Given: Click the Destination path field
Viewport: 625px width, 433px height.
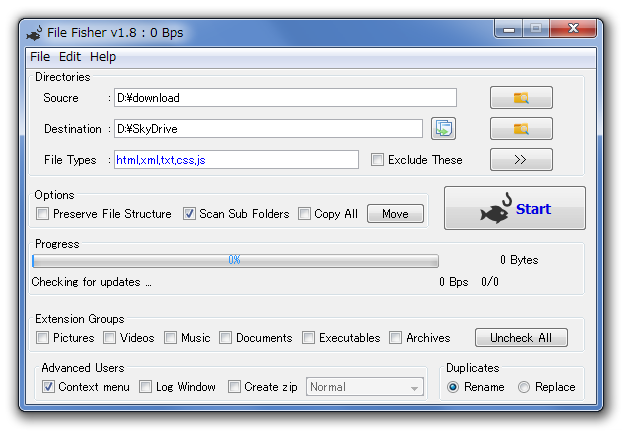Looking at the screenshot, I should click(268, 129).
